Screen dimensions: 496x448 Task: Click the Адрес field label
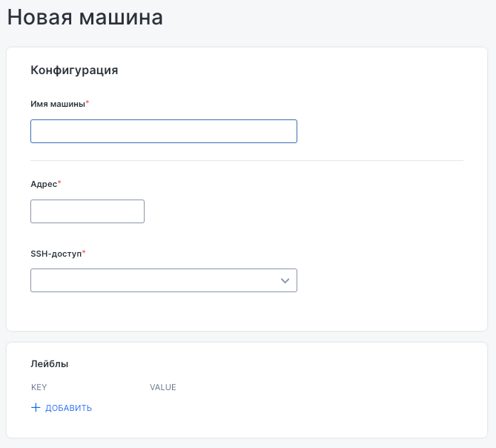[x=44, y=184]
